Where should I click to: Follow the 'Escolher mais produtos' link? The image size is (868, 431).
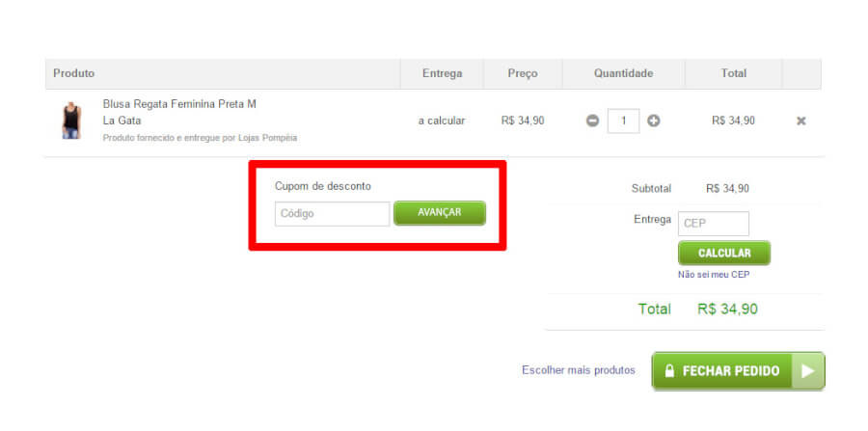(578, 370)
